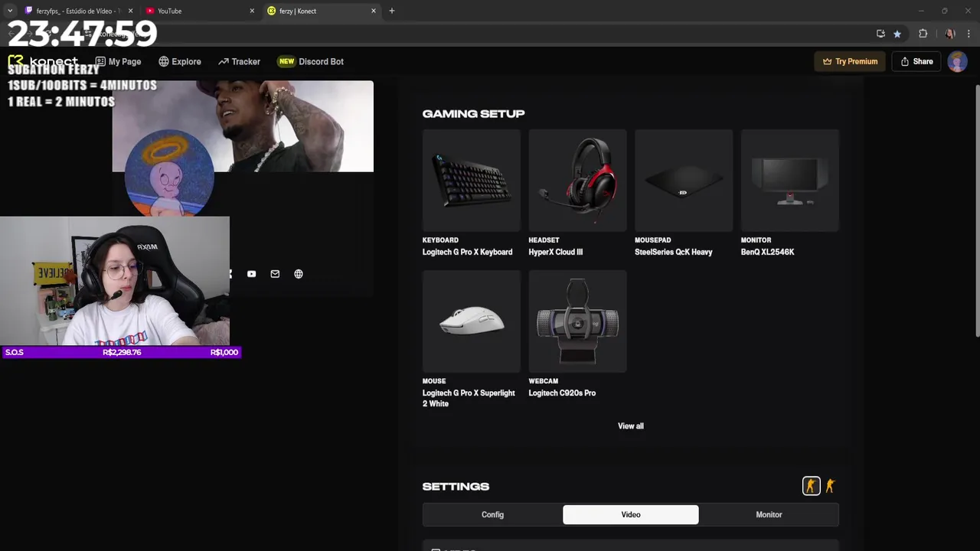
Task: Close the YouTube tab
Action: [x=252, y=11]
